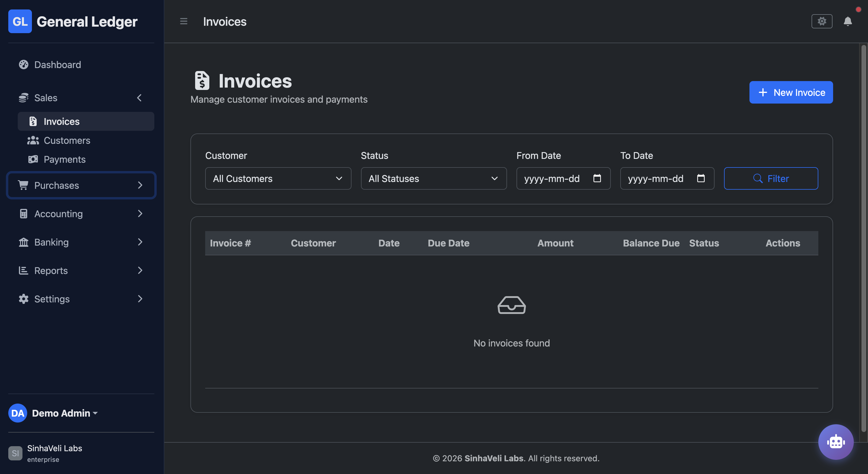Click the Amount column header
Image resolution: width=868 pixels, height=474 pixels.
click(x=555, y=243)
